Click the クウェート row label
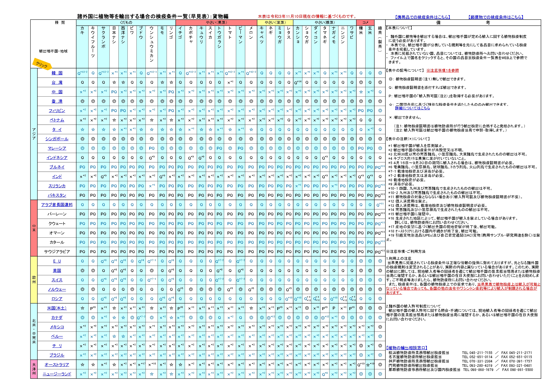Image resolution: width=555 pixels, height=392 pixels. click(x=57, y=223)
